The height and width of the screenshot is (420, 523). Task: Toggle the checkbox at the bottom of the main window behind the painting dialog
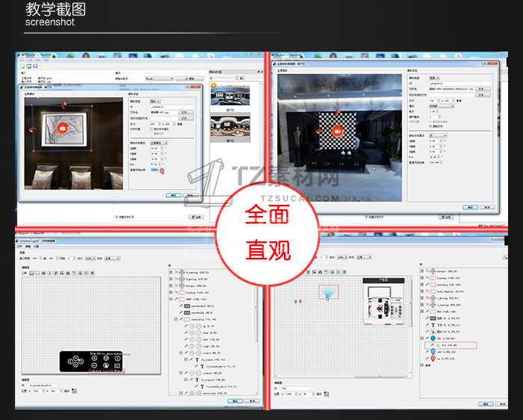(117, 217)
